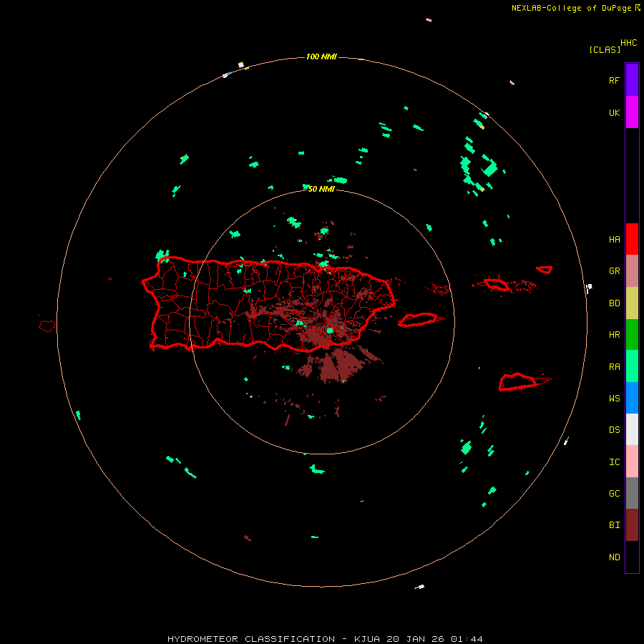Click the ND legend label
Viewport: 644px width, 644px height.
click(x=614, y=557)
